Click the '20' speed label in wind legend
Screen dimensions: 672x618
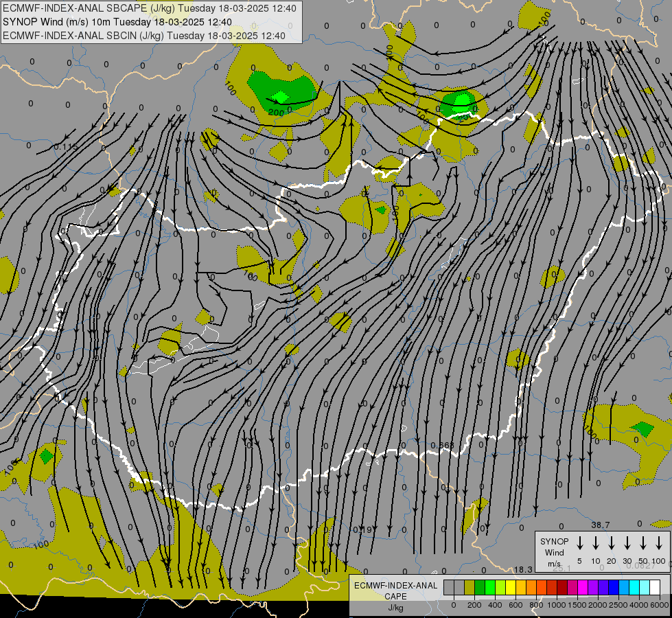(611, 561)
